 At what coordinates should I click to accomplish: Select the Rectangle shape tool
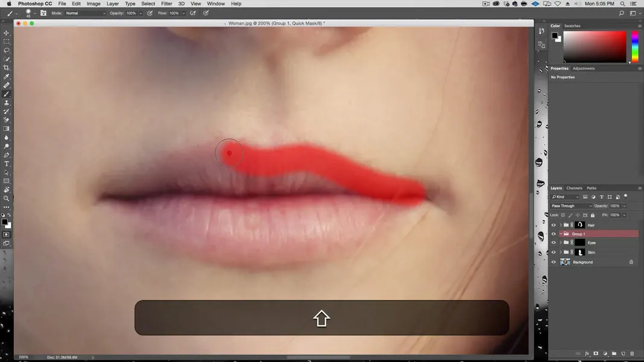click(6, 181)
